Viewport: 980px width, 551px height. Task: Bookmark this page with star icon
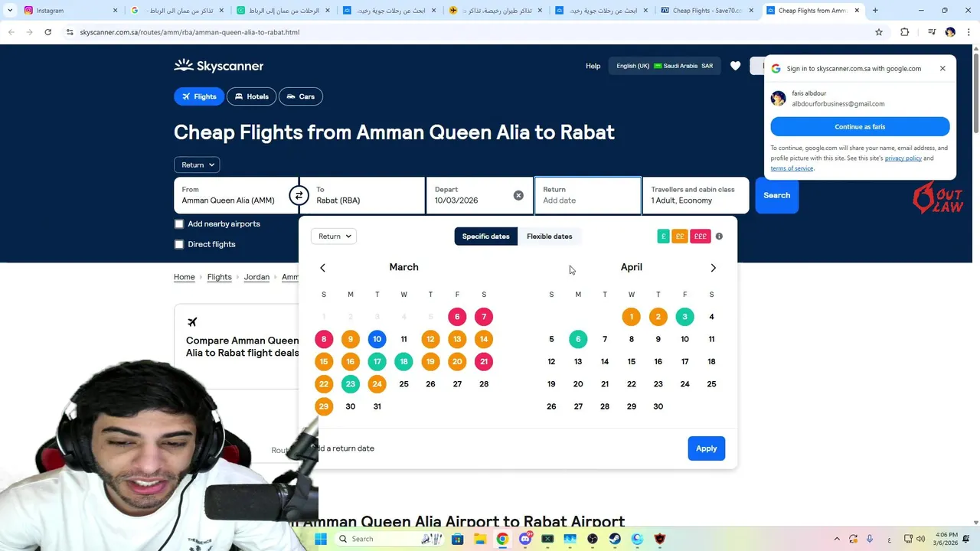pyautogui.click(x=879, y=32)
